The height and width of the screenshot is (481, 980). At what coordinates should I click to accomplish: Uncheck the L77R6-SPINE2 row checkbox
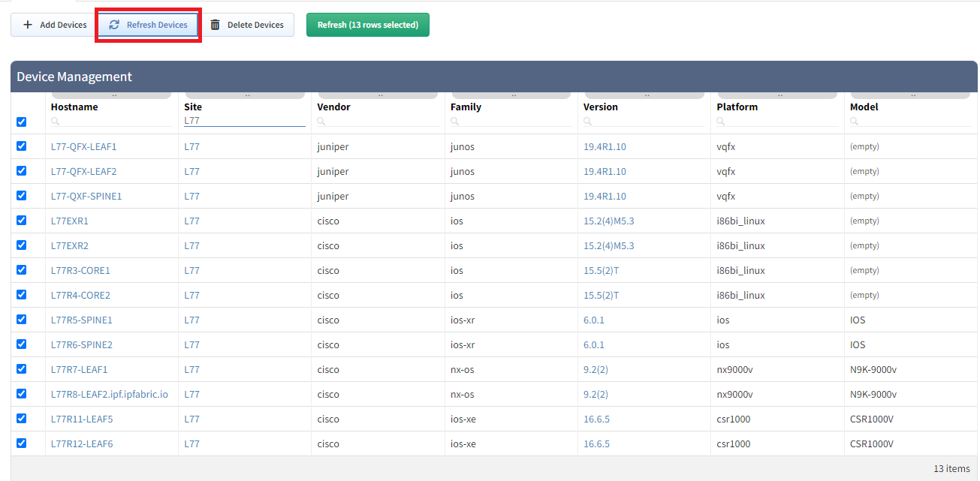tap(21, 344)
